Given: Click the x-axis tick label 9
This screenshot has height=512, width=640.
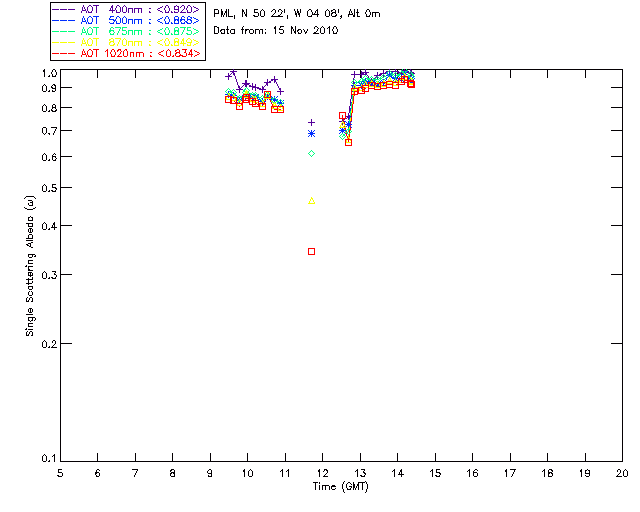Looking at the screenshot, I should pos(210,473).
